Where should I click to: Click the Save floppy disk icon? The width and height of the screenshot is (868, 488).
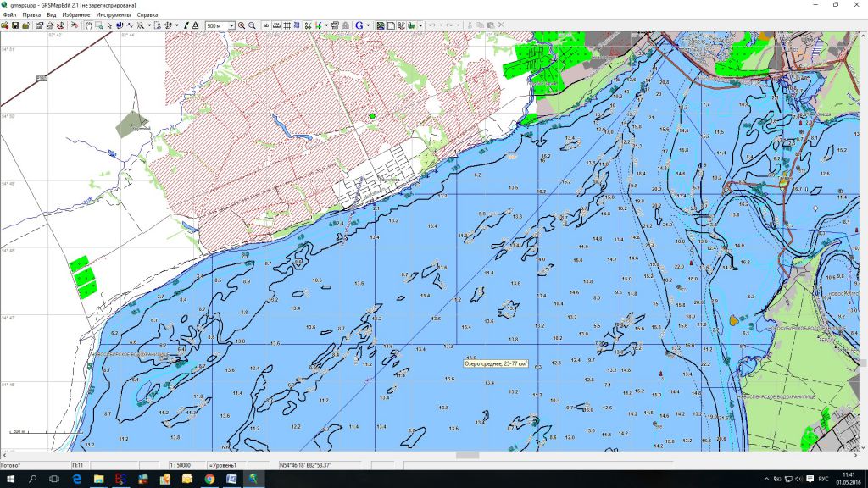(x=15, y=25)
